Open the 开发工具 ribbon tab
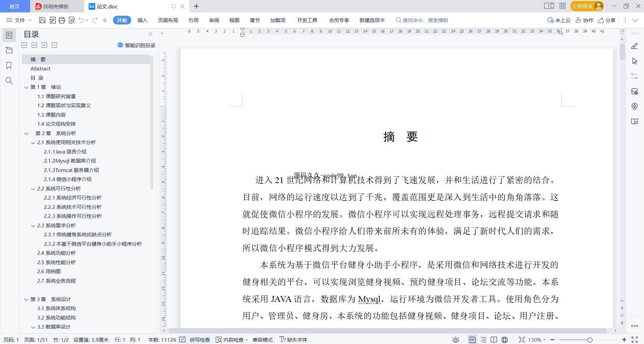 tap(307, 20)
